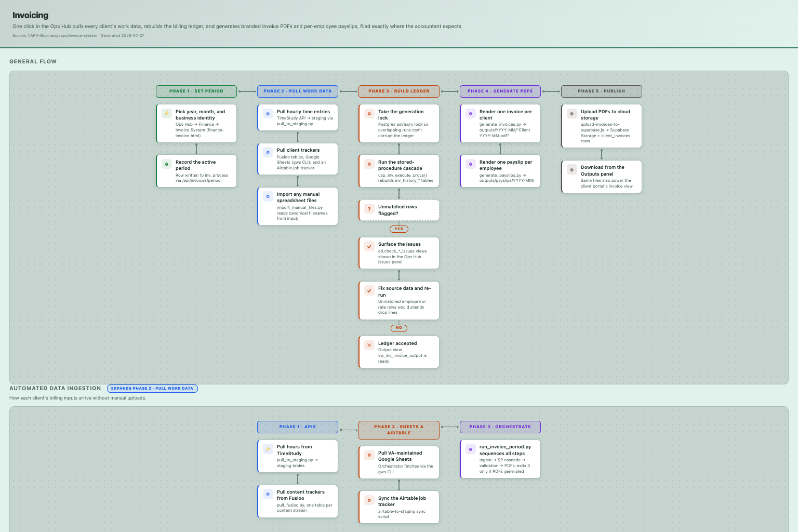Click the One click in the Ops Hub subtitle
The width and height of the screenshot is (798, 532).
coord(237,26)
